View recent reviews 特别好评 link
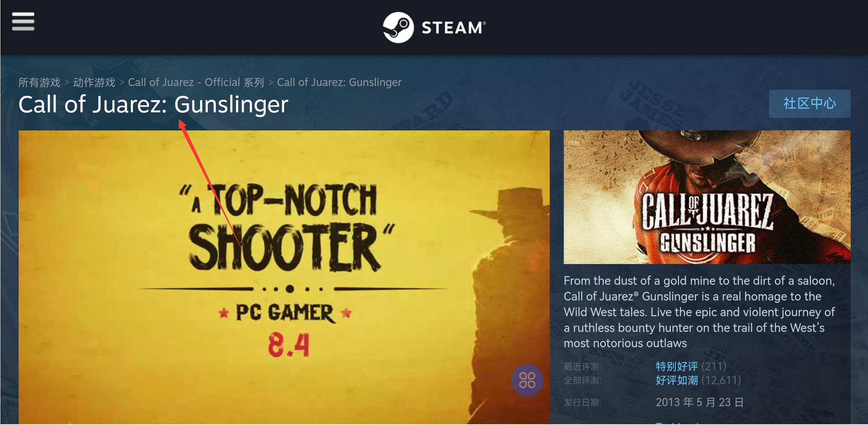This screenshot has width=868, height=425. click(677, 366)
